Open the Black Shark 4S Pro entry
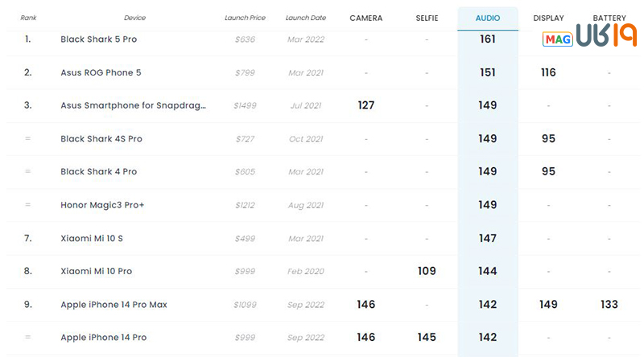This screenshot has height=357, width=644. tap(101, 138)
